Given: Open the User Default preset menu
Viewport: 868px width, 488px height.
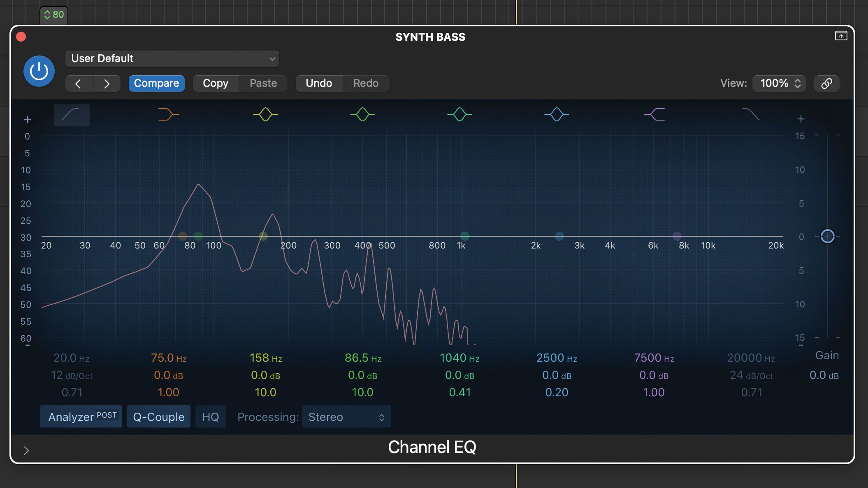Looking at the screenshot, I should pos(172,58).
